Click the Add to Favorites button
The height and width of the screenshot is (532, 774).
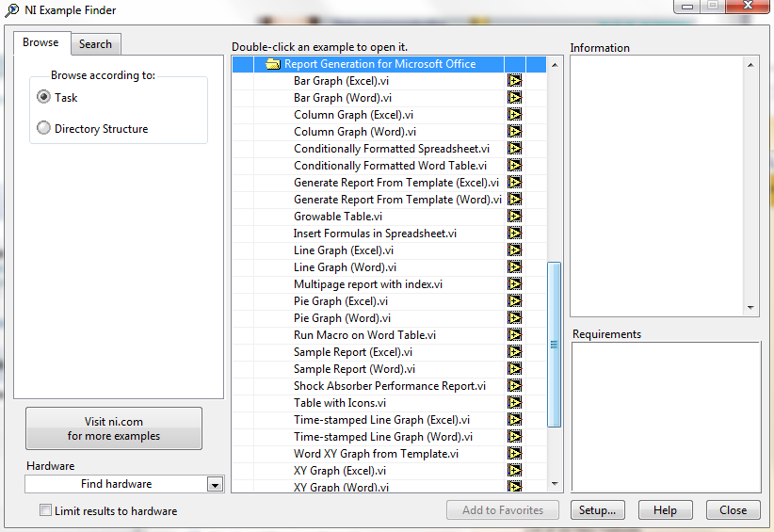point(503,510)
